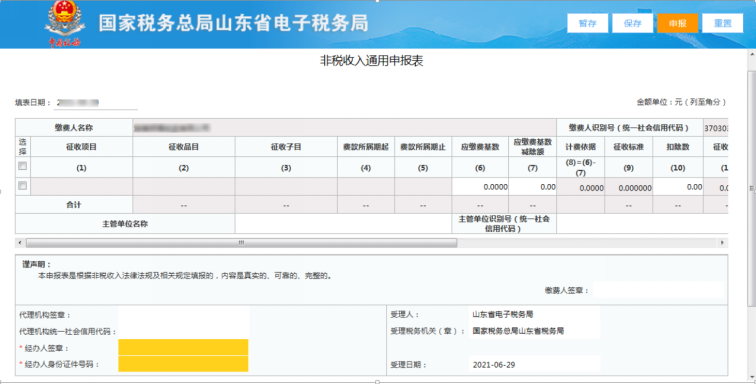This screenshot has height=385, width=756.
Task: Click the 非税收入通用申报表 title
Action: click(372, 61)
